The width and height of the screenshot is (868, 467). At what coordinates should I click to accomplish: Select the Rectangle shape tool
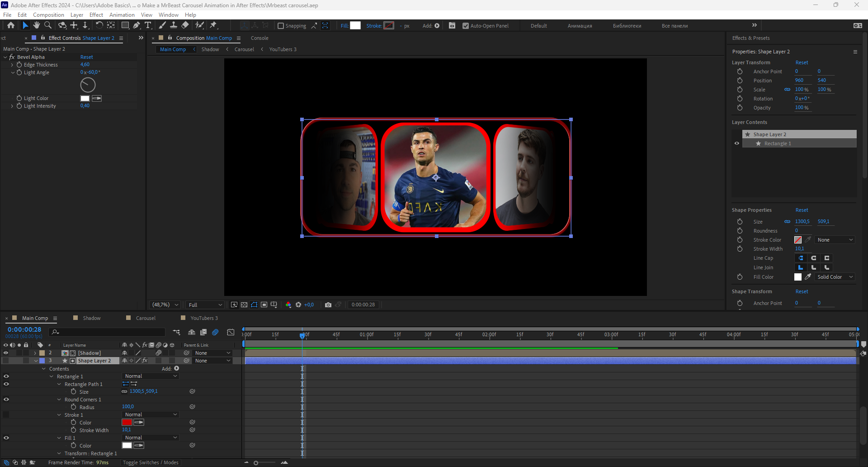click(x=125, y=25)
